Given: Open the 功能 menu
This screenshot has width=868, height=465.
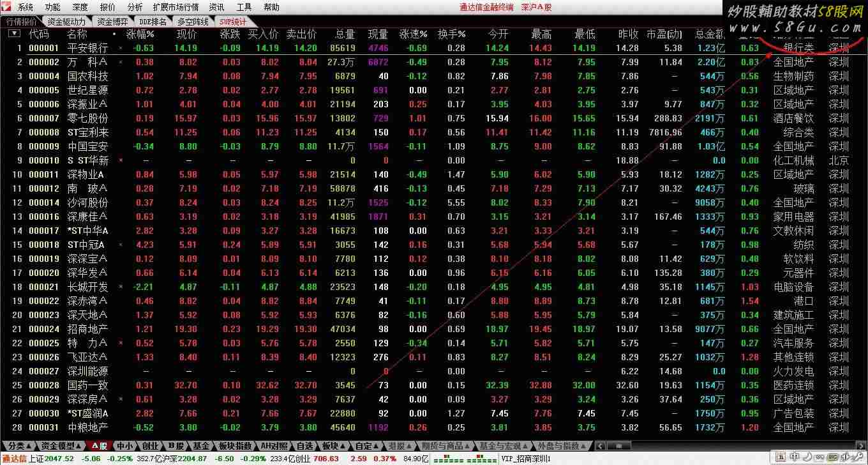Looking at the screenshot, I should [x=53, y=7].
